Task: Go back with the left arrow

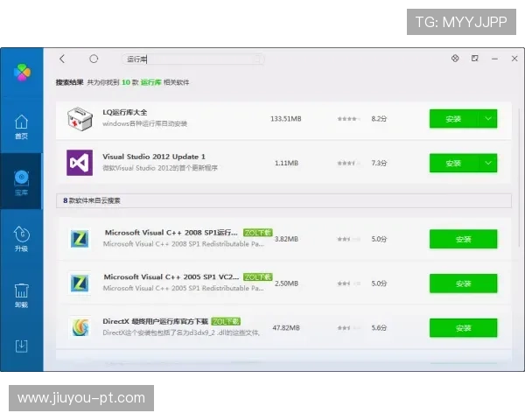Action: 62,59
